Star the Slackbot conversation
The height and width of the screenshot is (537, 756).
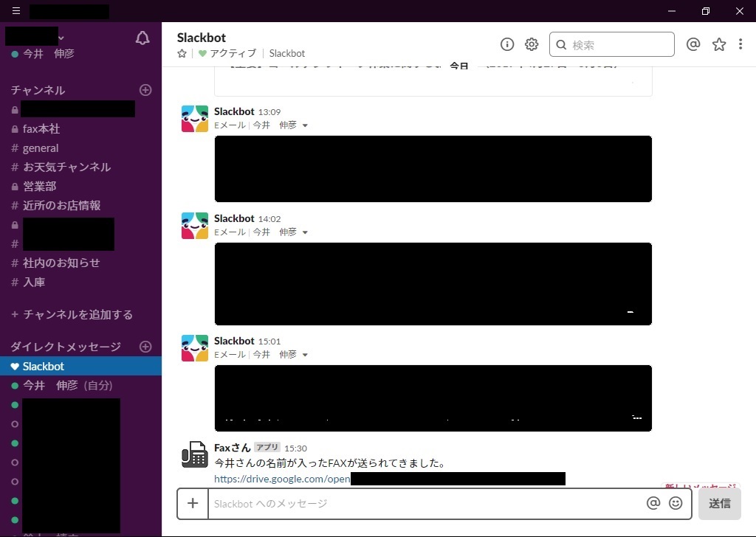point(182,53)
